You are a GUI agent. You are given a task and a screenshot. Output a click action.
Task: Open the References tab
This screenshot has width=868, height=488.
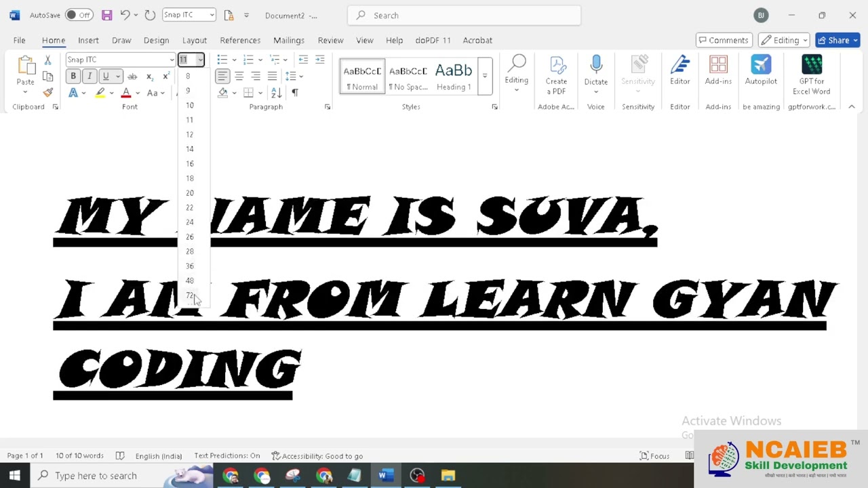(240, 40)
